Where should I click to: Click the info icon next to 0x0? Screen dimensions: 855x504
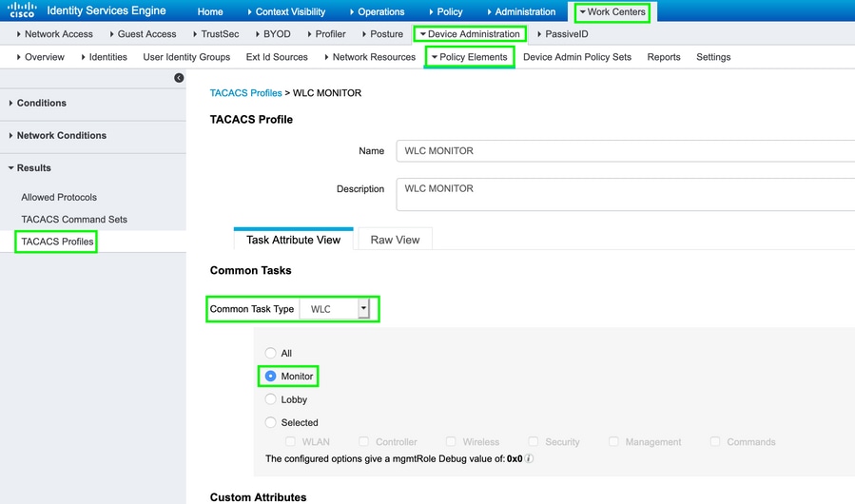(529, 458)
